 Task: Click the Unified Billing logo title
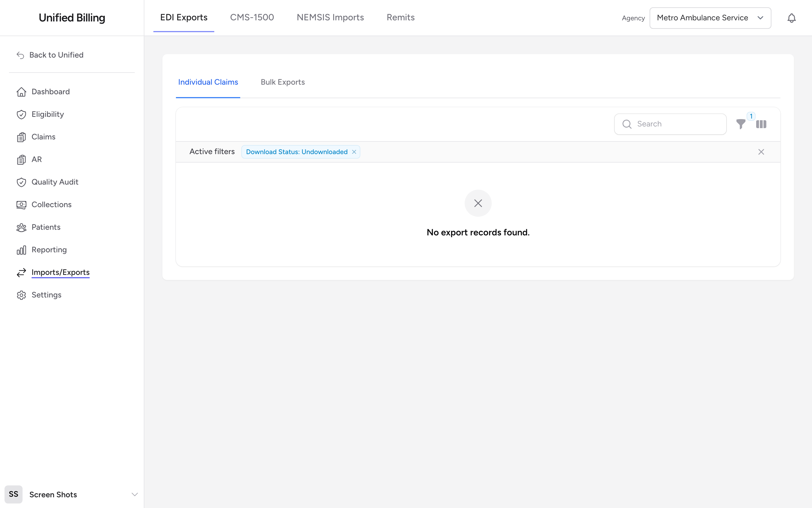72,18
